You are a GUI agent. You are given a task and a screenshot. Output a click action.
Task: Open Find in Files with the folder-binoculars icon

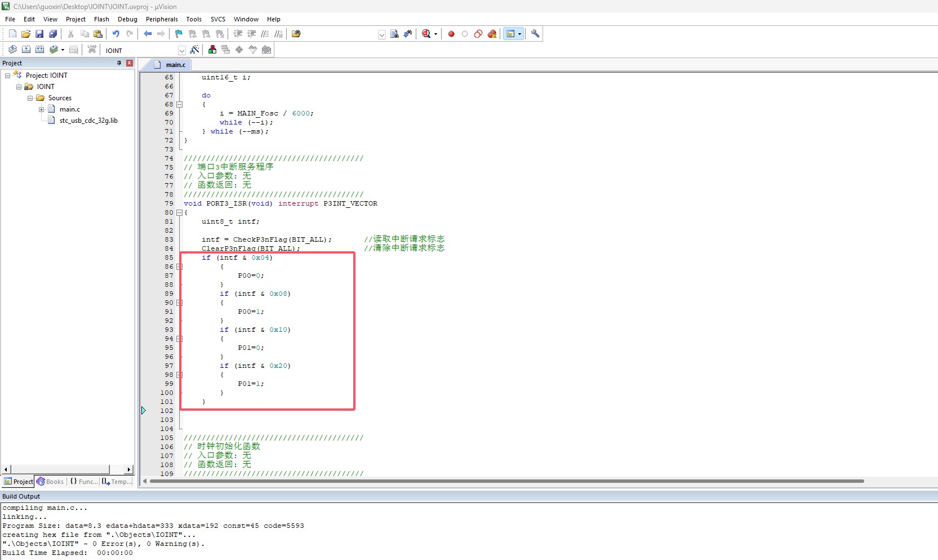pyautogui.click(x=296, y=34)
